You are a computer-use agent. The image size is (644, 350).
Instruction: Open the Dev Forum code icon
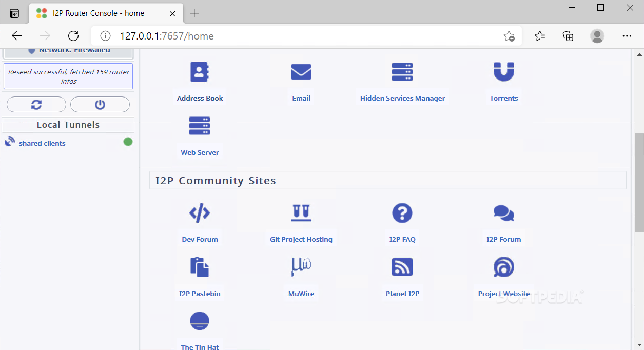tap(200, 212)
